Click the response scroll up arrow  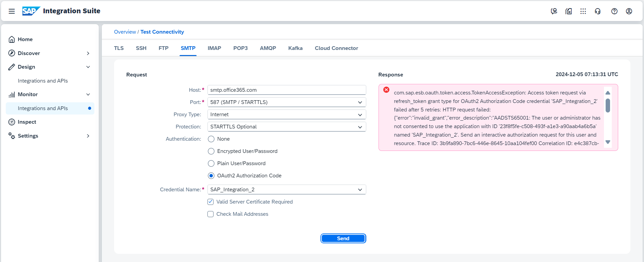point(608,93)
